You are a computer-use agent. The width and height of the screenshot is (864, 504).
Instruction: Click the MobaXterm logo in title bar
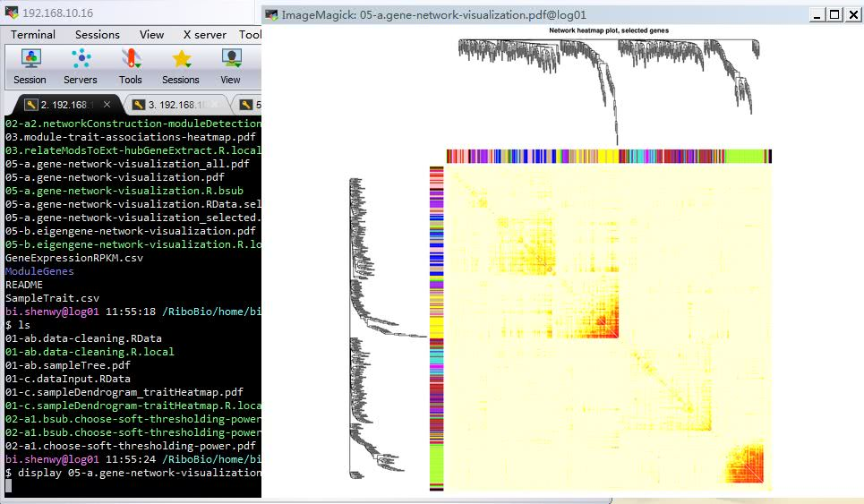point(12,13)
